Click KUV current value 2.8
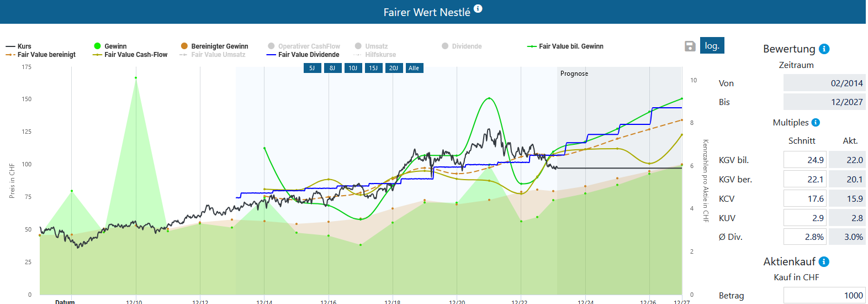Image resolution: width=868 pixels, height=304 pixels. pyautogui.click(x=847, y=218)
